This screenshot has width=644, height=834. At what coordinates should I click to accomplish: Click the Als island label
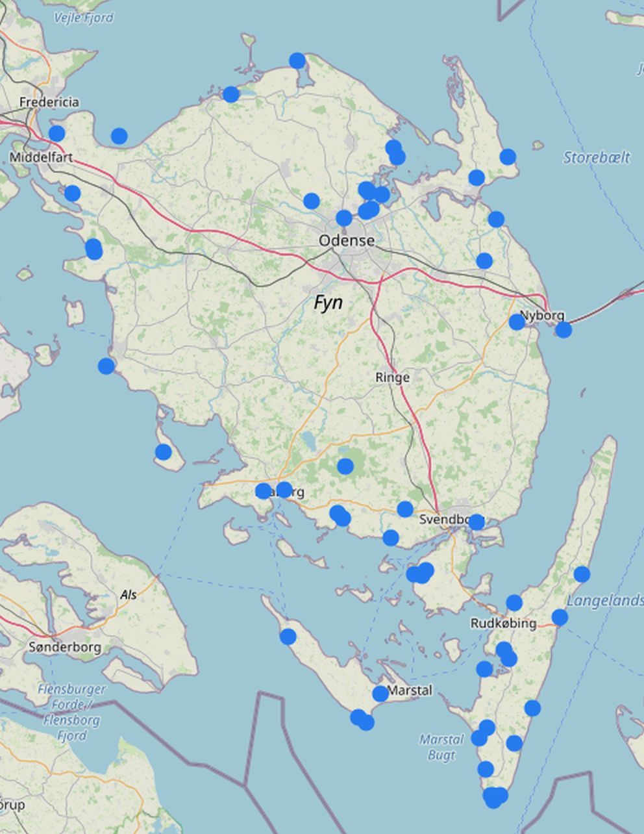coord(129,594)
